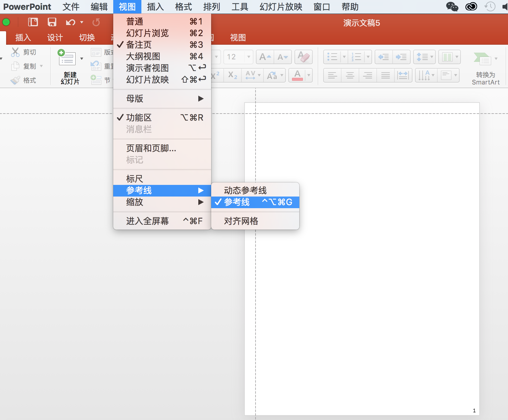
Task: Click the font size 12 input field
Action: [234, 57]
